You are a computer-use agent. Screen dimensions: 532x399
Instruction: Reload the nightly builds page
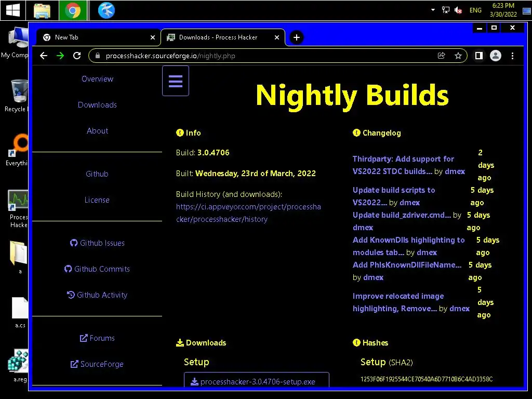(x=77, y=56)
